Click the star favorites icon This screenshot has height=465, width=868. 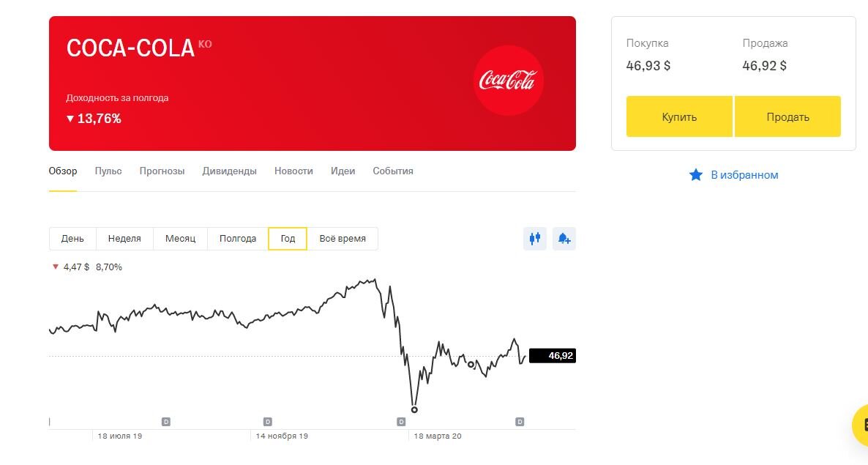pos(696,175)
